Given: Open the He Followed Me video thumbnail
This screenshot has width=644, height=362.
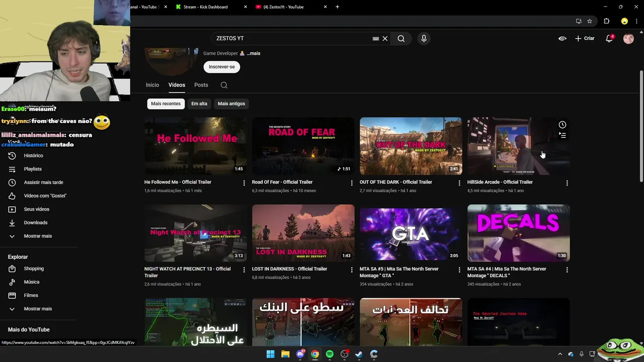Looking at the screenshot, I should click(196, 146).
